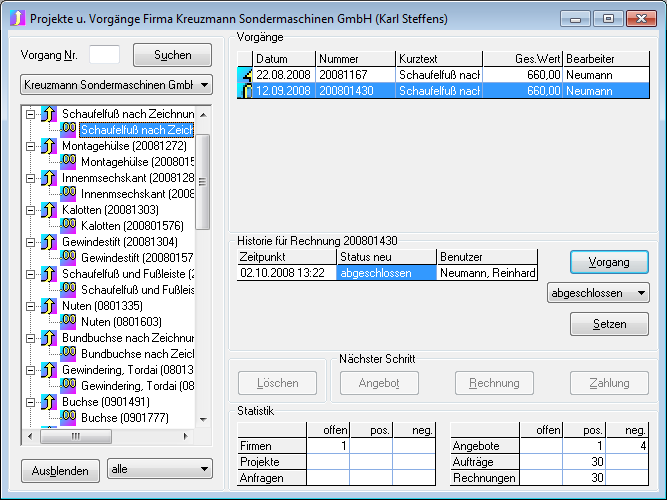The image size is (667, 500).
Task: Collapse the Innensechskant (20081281) tree node
Action: pos(31,178)
